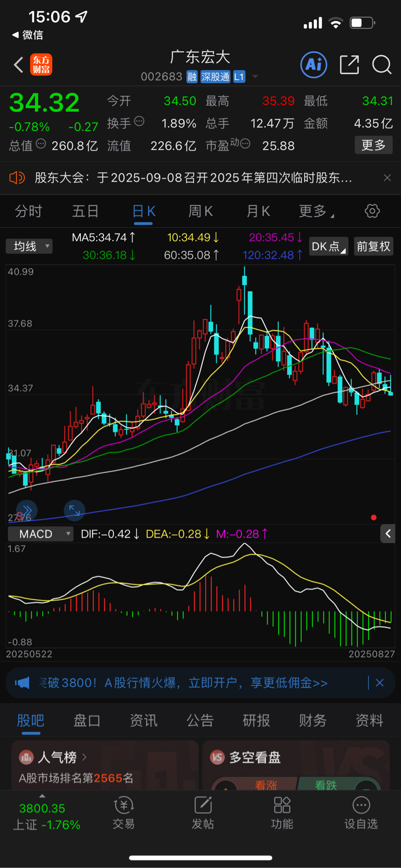
Task: Open 股东大会 announcement text
Action: [x=193, y=178]
